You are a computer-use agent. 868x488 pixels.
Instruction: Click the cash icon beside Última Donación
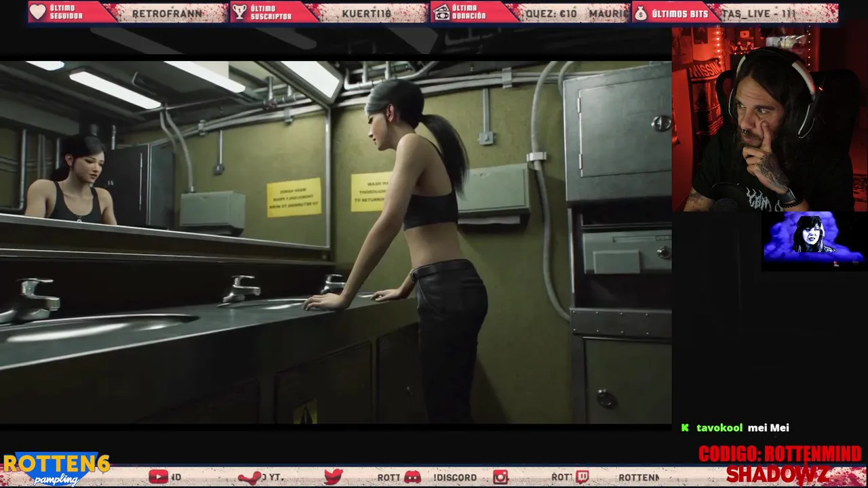tap(441, 12)
